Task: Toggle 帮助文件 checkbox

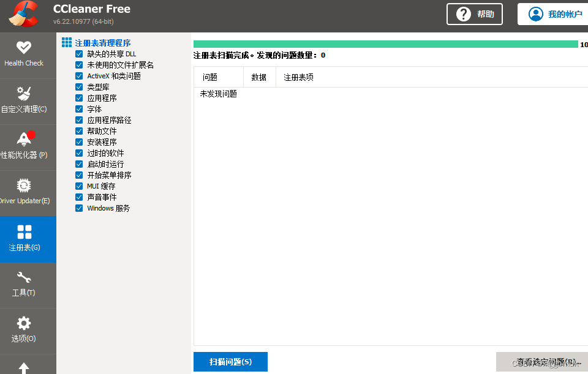Action: point(79,131)
